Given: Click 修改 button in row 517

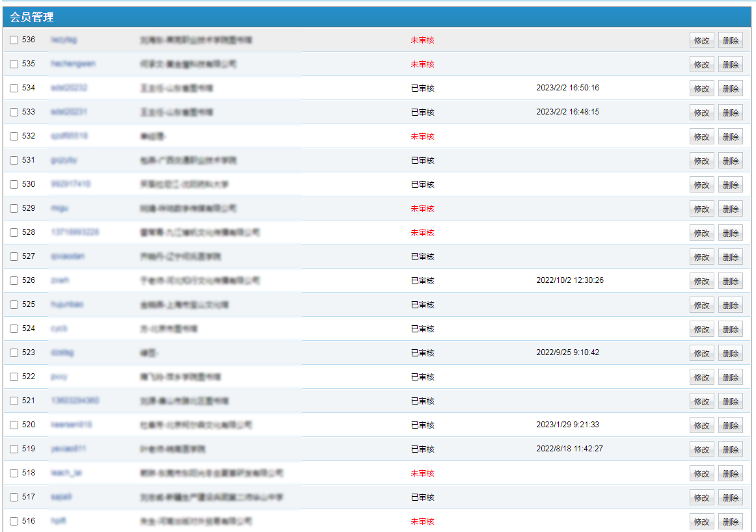Looking at the screenshot, I should 701,498.
